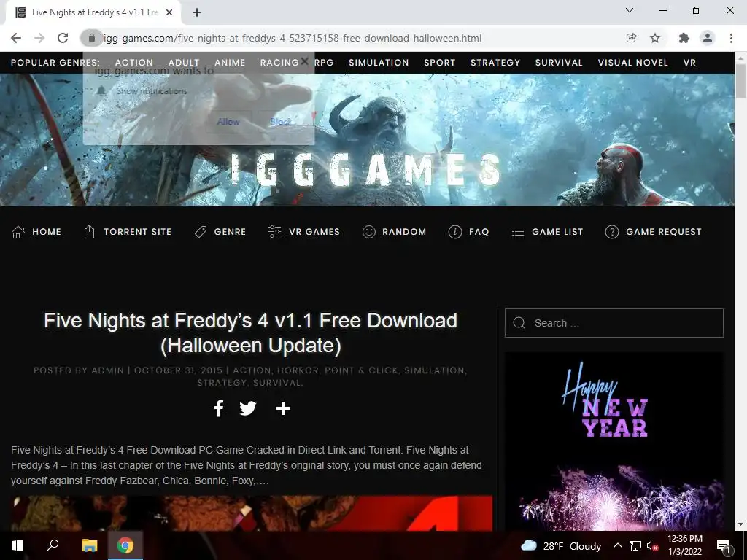The image size is (747, 560).
Task: Open the Racing genre
Action: [x=279, y=63]
